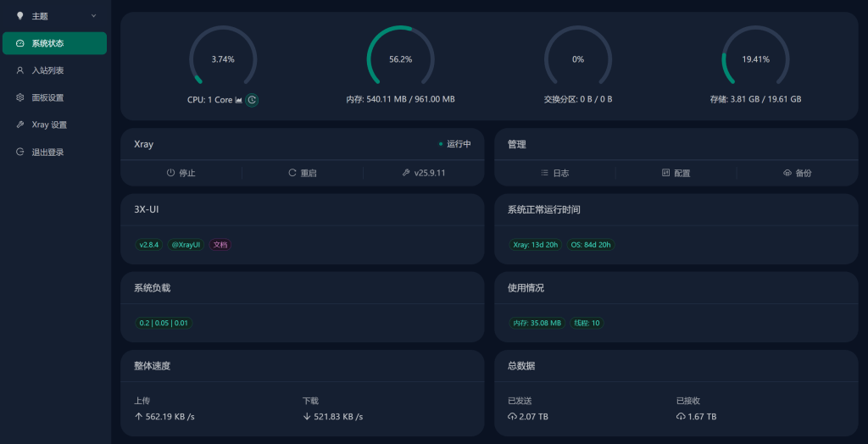Click the wrench icon for Xray 设置
Screen dimensions: 868x444
pos(20,125)
